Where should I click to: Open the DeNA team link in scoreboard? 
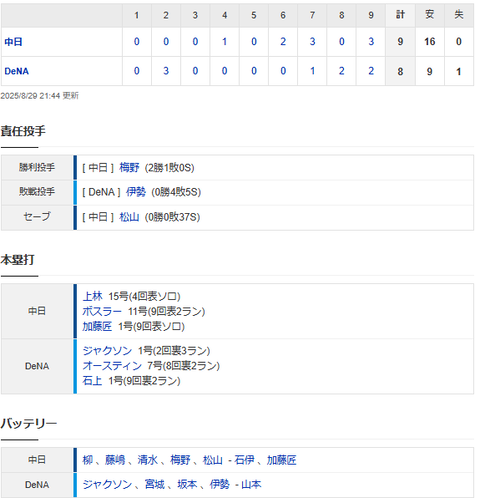pyautogui.click(x=17, y=71)
